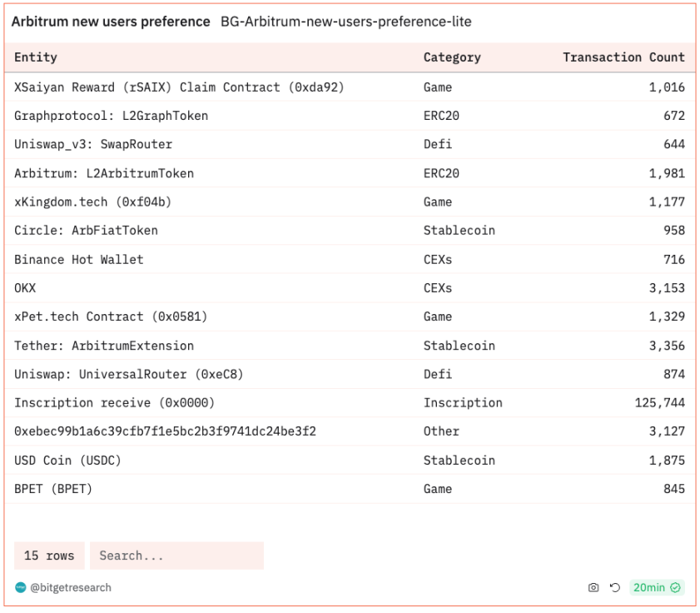
Task: Click the BPET (BPET) entity cell
Action: click(53, 489)
